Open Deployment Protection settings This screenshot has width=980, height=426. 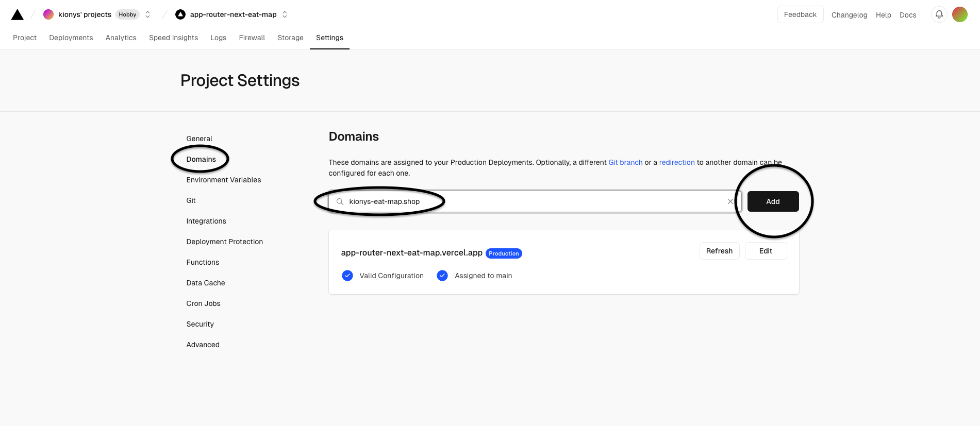225,242
